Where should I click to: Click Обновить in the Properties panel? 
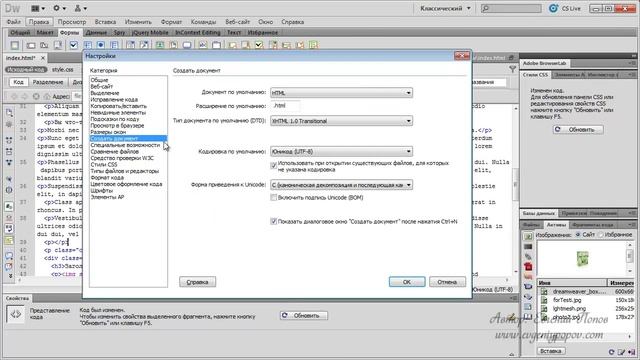[x=304, y=316]
